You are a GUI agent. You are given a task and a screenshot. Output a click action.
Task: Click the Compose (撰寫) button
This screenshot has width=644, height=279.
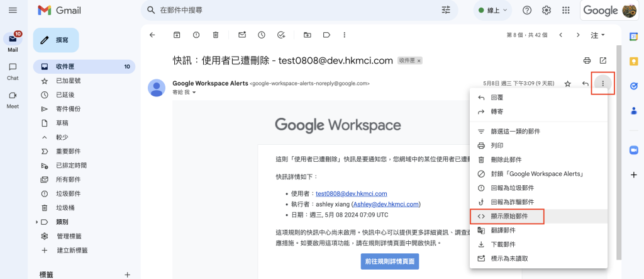click(56, 40)
